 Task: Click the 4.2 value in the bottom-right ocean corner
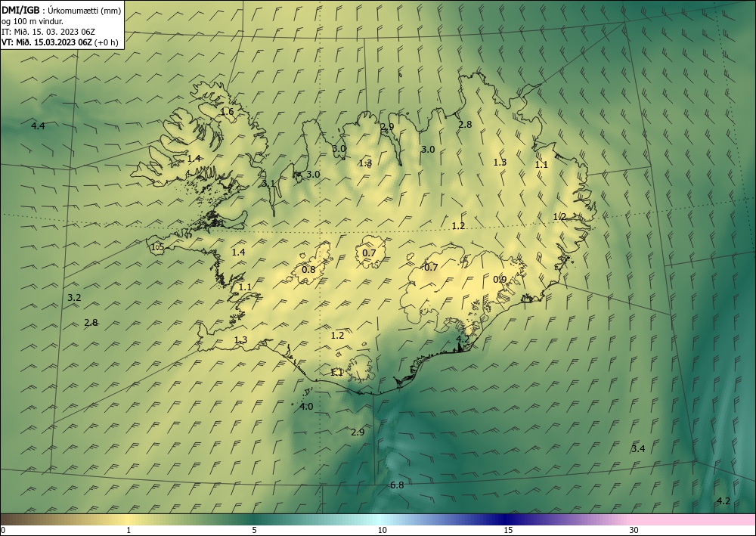723,501
